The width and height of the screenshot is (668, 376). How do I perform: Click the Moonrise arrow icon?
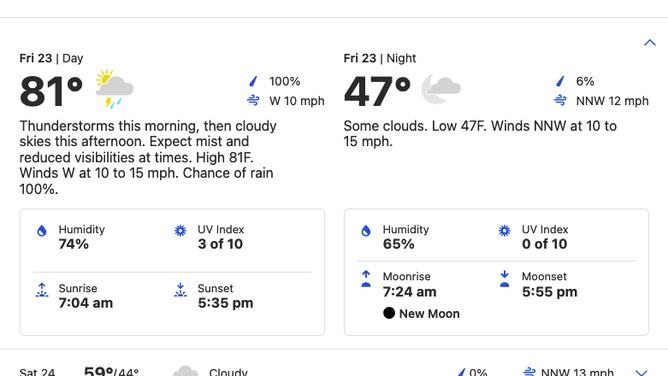click(366, 279)
